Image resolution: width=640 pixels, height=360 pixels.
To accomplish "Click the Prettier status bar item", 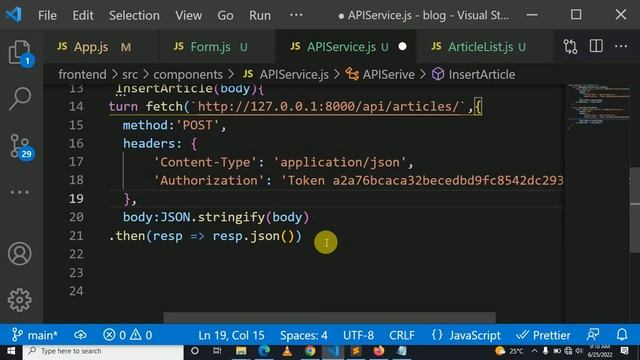I will point(543,335).
